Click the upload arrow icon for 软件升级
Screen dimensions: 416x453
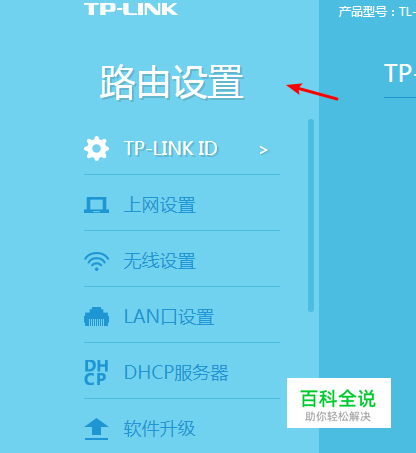pos(96,429)
